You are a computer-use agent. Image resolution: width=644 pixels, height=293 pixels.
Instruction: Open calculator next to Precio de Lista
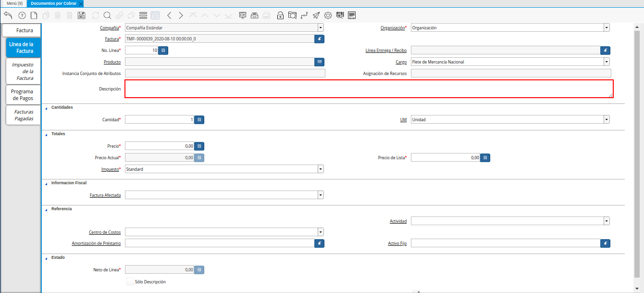click(x=485, y=157)
